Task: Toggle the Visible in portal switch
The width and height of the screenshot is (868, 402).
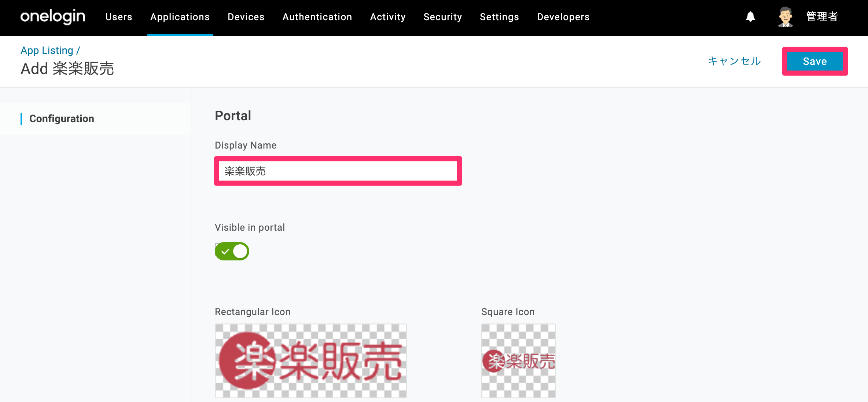Action: coord(232,251)
